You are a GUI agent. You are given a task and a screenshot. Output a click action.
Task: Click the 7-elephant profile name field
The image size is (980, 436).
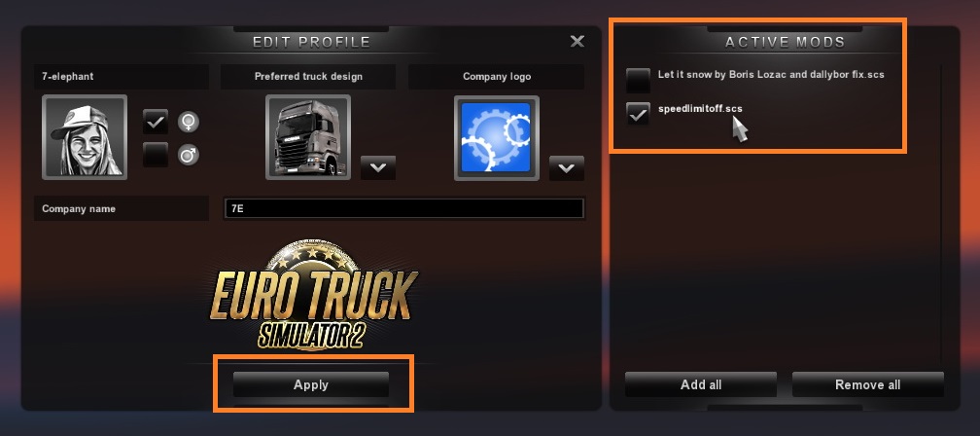pyautogui.click(x=122, y=76)
